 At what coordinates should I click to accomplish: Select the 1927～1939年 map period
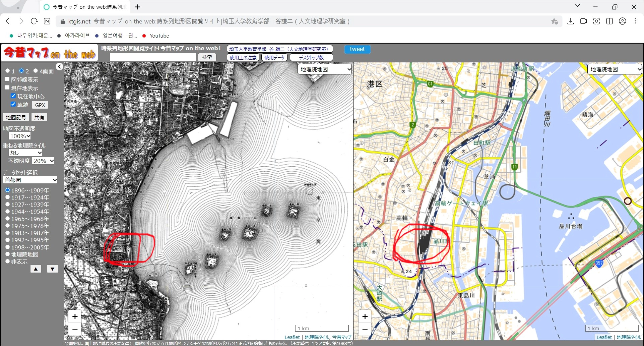tap(7, 204)
